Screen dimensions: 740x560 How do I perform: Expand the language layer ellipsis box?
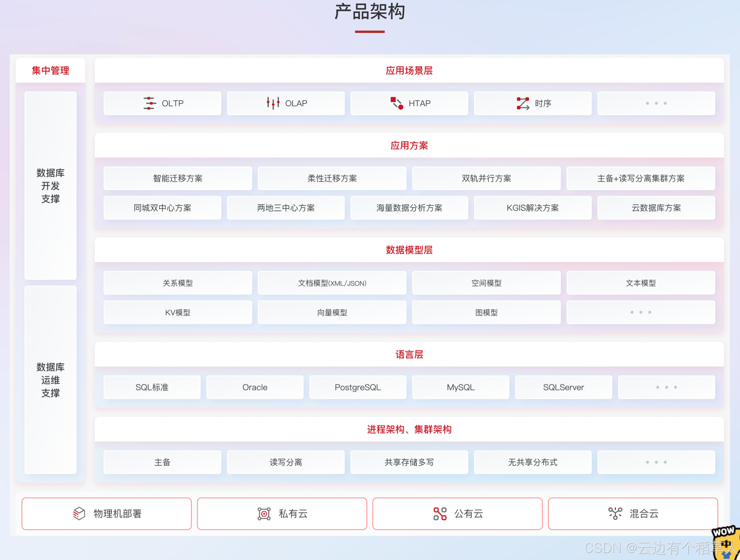[666, 387]
